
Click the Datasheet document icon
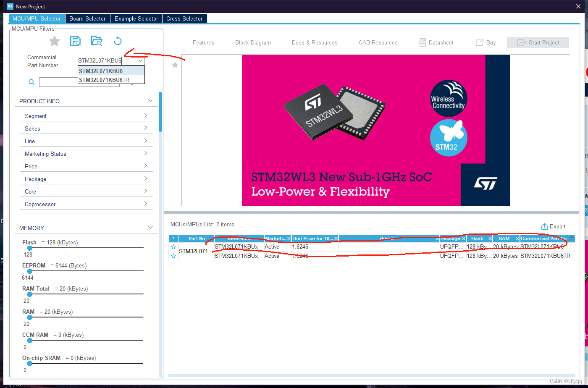[423, 42]
